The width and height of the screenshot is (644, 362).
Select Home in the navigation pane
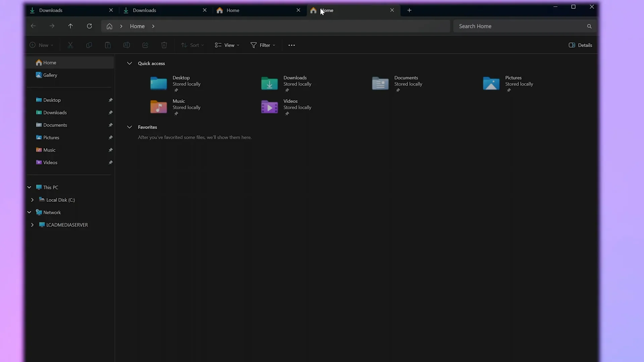click(x=70, y=63)
